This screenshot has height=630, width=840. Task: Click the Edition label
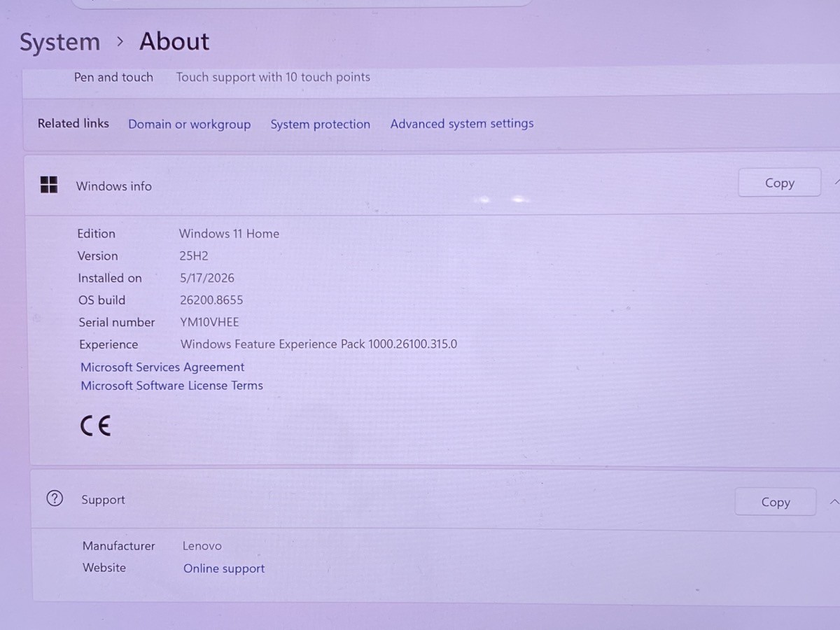[96, 234]
